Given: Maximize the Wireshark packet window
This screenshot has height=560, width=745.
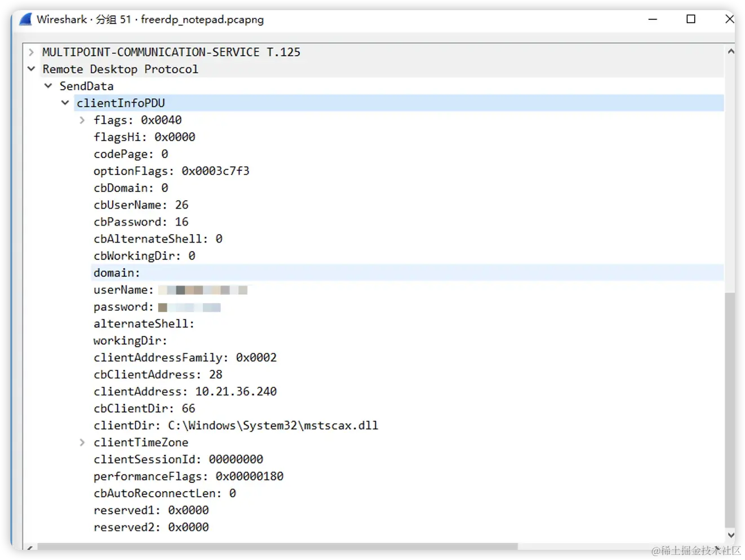Looking at the screenshot, I should pos(691,19).
